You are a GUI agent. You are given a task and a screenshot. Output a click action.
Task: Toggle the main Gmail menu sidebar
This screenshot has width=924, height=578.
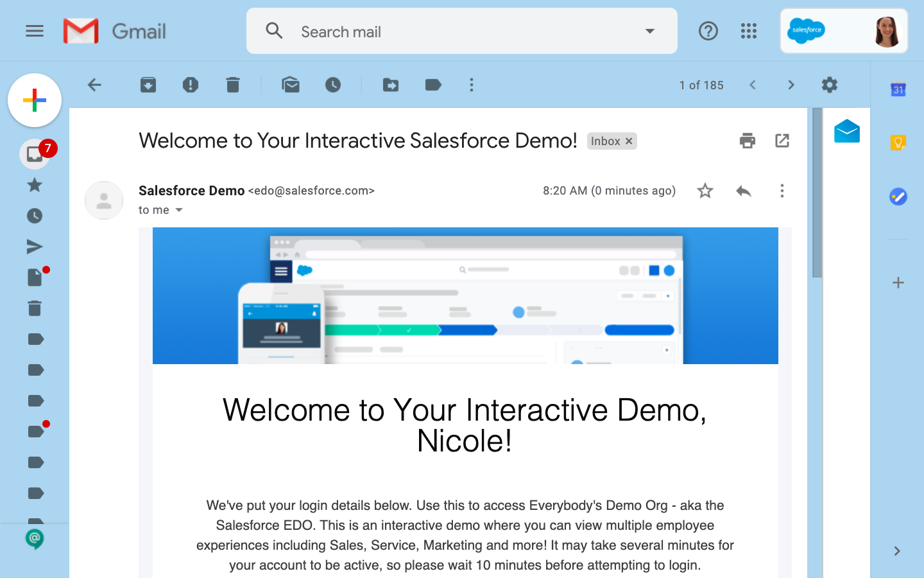34,31
